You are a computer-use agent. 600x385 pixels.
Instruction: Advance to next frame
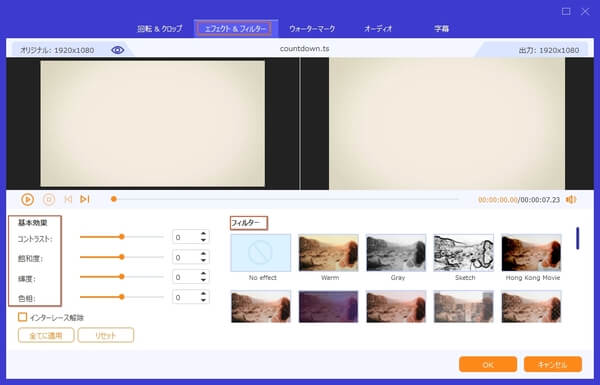click(85, 199)
